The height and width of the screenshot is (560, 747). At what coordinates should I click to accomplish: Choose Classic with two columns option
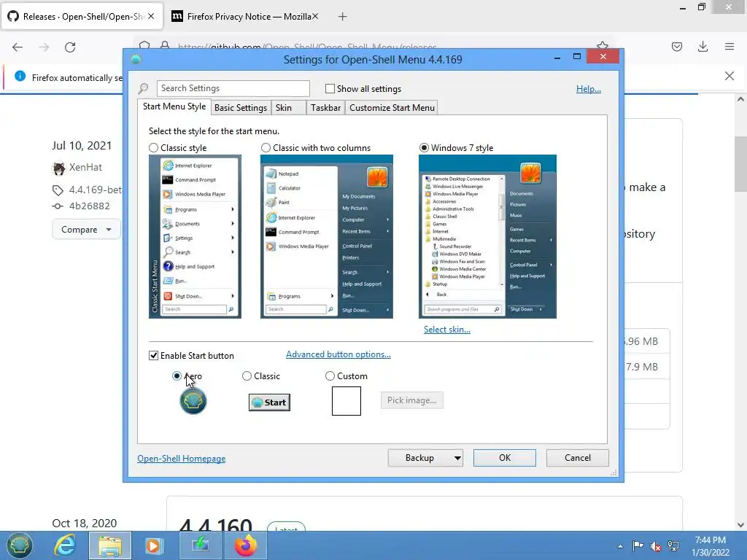[x=266, y=147]
